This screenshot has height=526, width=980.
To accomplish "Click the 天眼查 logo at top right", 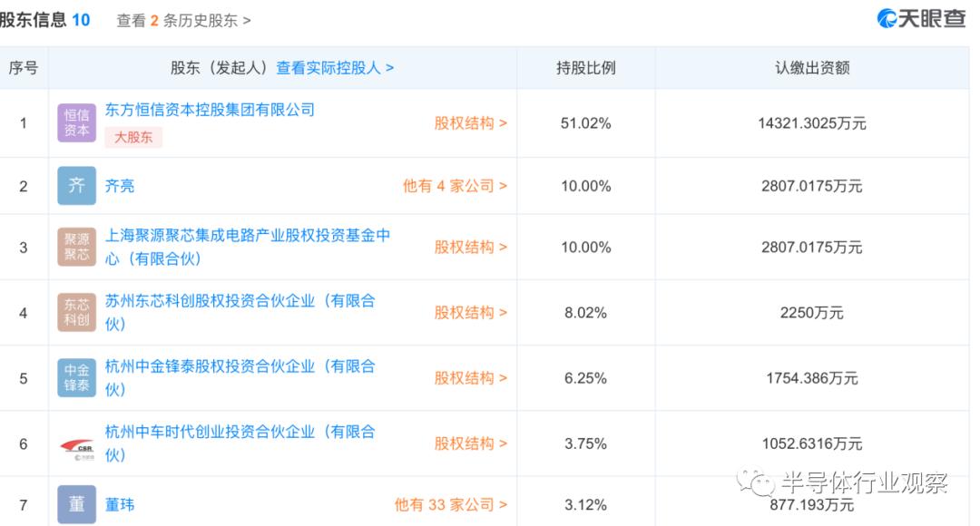I will coord(921,16).
